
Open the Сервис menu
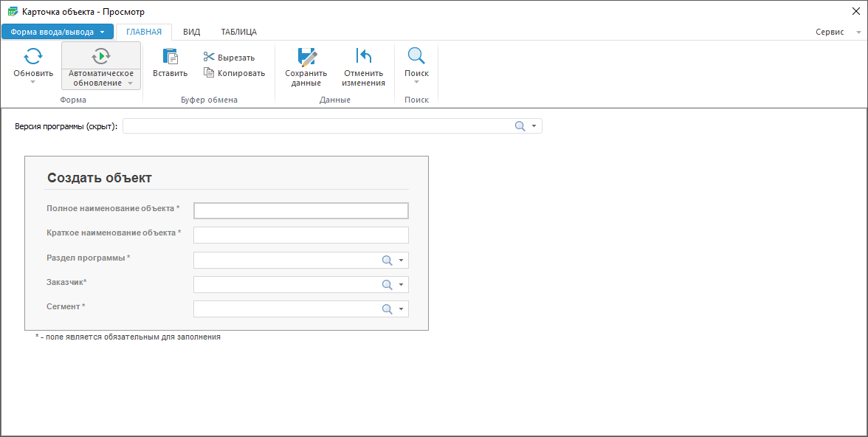pos(830,32)
